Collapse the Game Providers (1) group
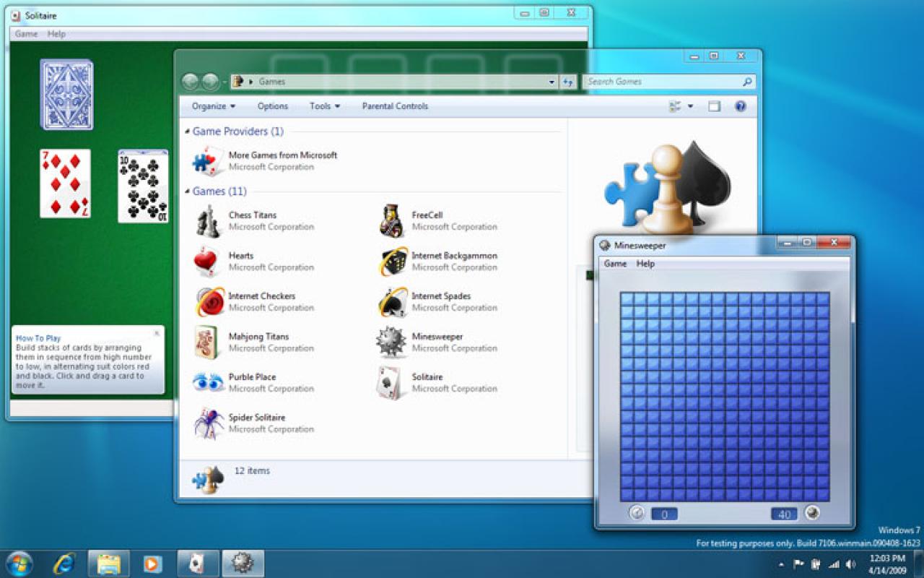 [188, 131]
